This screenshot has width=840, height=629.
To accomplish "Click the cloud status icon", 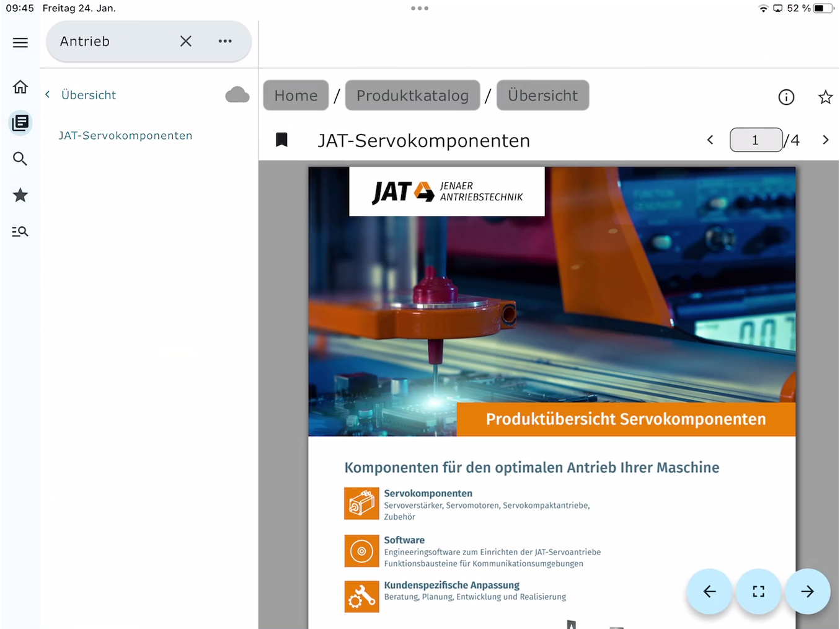I will [x=237, y=95].
